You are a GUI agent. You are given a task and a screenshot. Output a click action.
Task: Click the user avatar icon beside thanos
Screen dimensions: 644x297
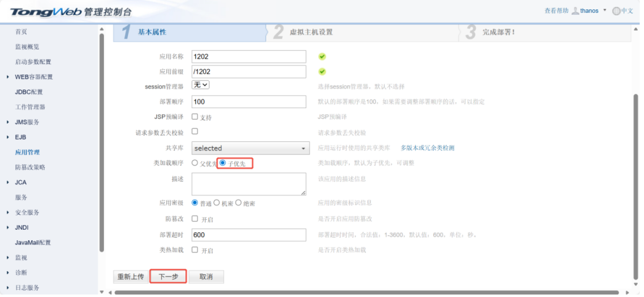[575, 11]
